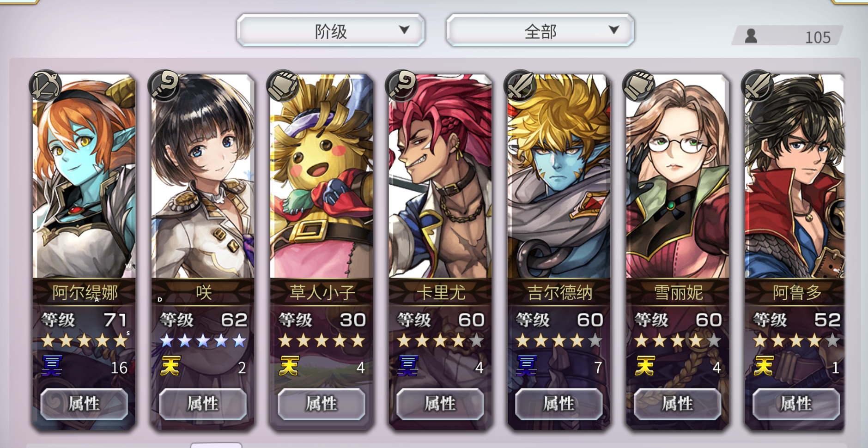
Task: Click the 冥 attribute badge on 阿尔缇娜's card
Action: (x=52, y=366)
